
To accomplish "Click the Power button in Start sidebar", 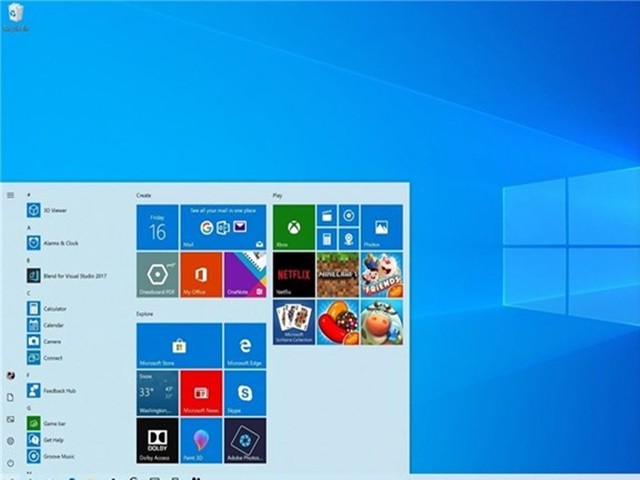I will coord(11,463).
